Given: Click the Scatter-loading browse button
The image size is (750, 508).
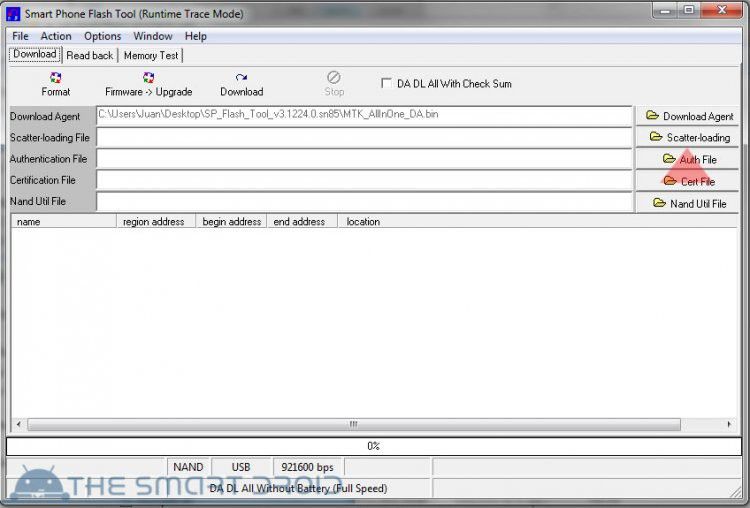Looking at the screenshot, I should coord(687,138).
